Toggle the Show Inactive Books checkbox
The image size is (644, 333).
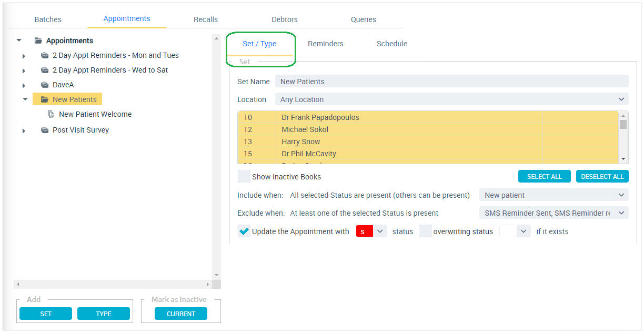[x=244, y=176]
